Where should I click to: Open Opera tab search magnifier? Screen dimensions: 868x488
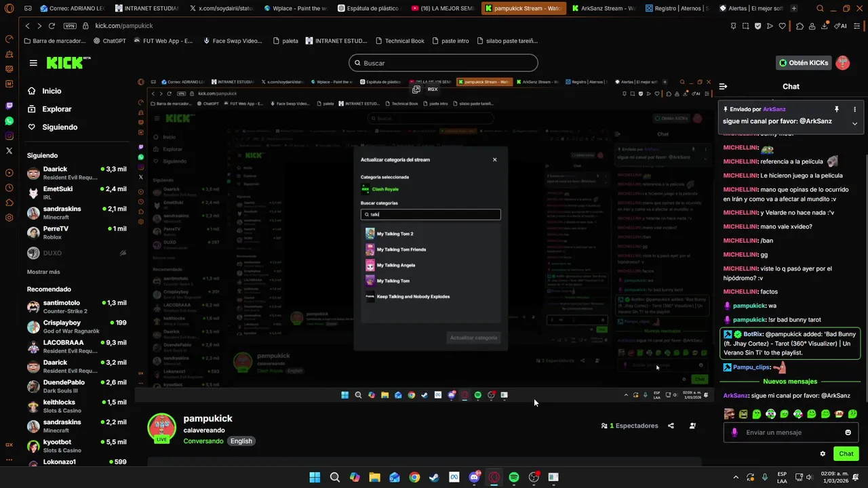point(820,9)
